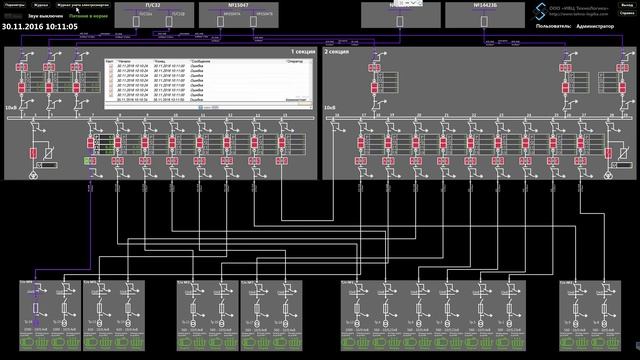Click section 1 surge arrester symbol
640x360 pixels.
tap(49, 153)
